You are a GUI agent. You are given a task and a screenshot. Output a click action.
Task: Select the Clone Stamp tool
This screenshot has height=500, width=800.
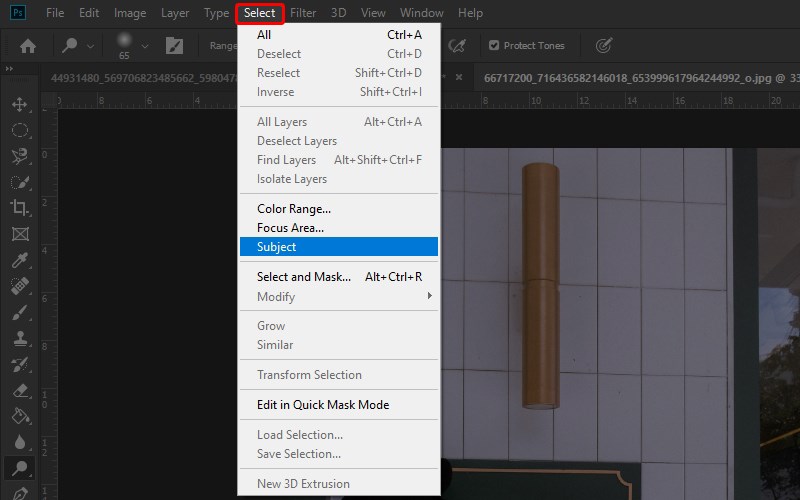coord(19,338)
